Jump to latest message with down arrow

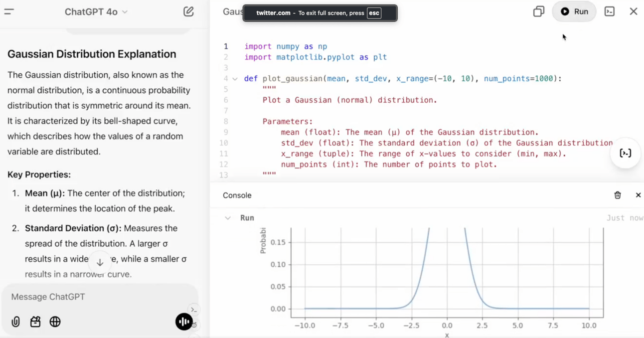[x=100, y=262]
